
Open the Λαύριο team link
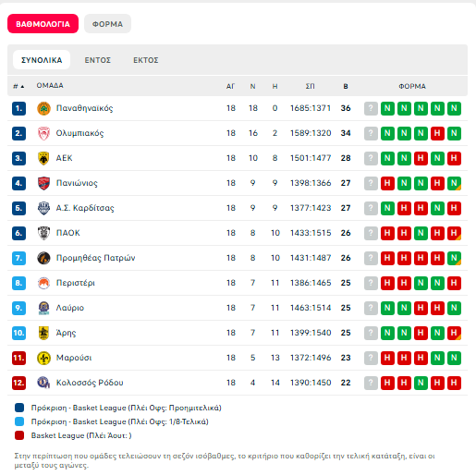(70, 308)
